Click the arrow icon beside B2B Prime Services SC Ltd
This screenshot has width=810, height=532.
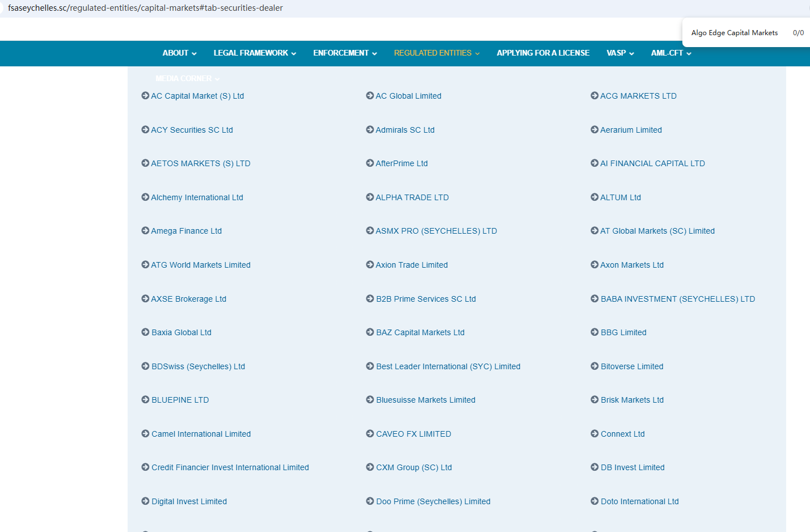coord(370,299)
